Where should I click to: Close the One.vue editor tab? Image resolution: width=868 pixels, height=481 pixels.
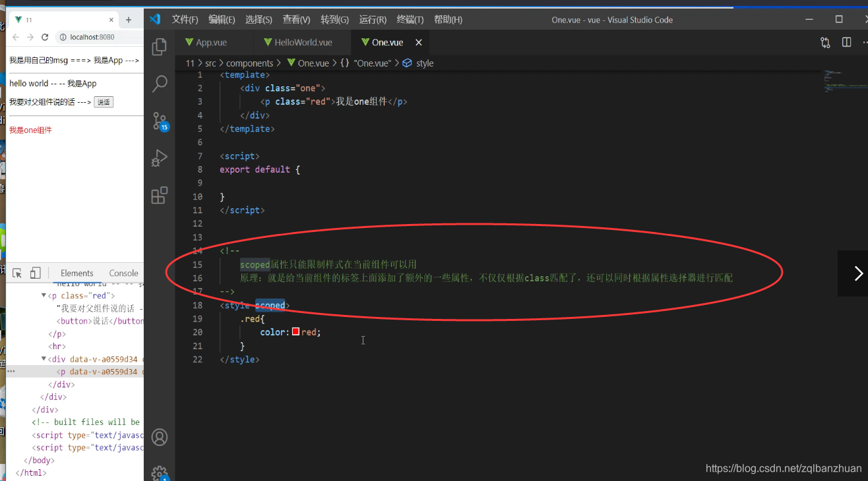pyautogui.click(x=418, y=42)
